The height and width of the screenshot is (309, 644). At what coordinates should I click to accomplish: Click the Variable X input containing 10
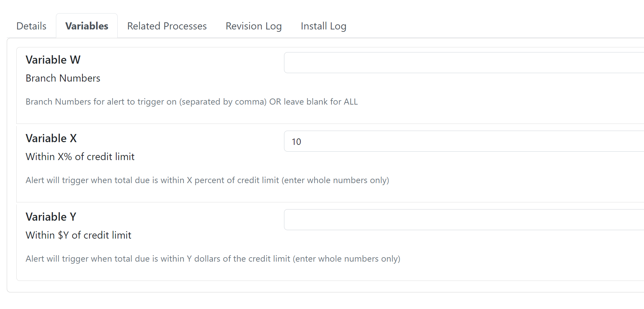point(464,141)
